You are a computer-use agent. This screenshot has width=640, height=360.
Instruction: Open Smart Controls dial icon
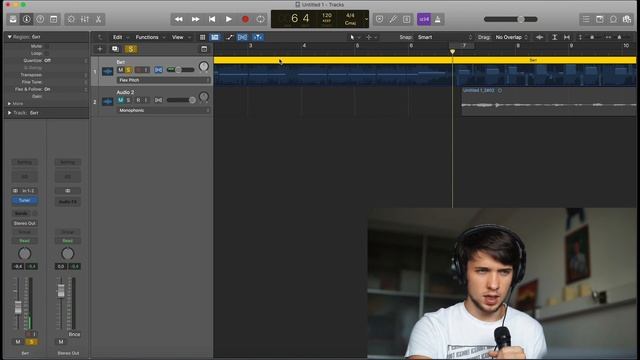(71, 19)
